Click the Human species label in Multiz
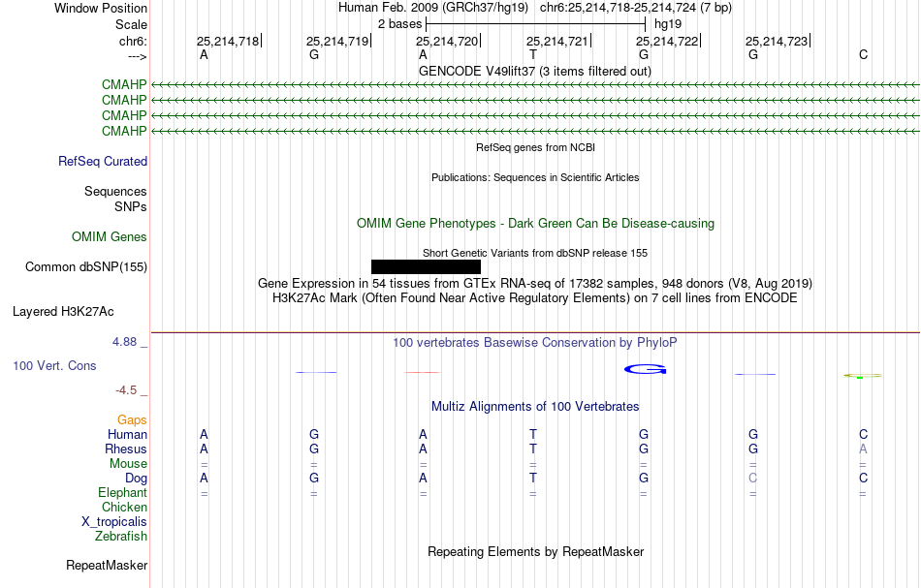 pyautogui.click(x=127, y=435)
